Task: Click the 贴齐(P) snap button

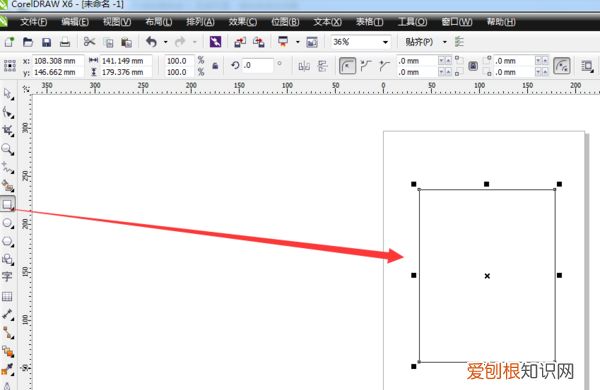Action: coord(419,42)
